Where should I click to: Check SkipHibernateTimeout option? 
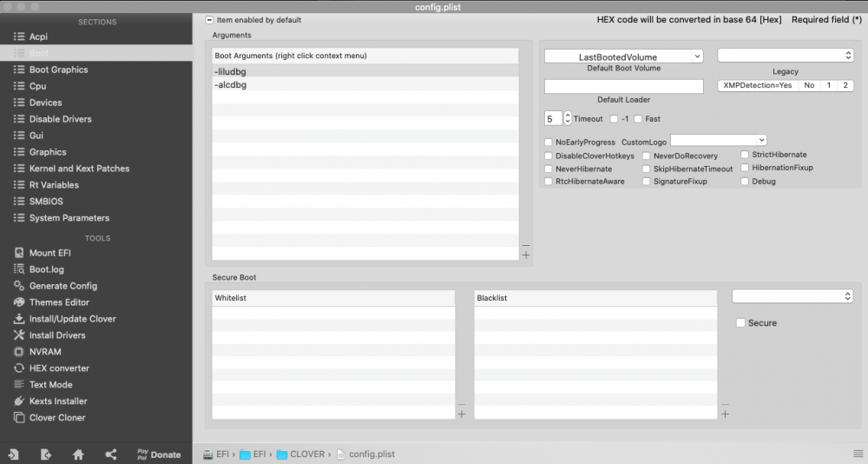click(x=646, y=169)
